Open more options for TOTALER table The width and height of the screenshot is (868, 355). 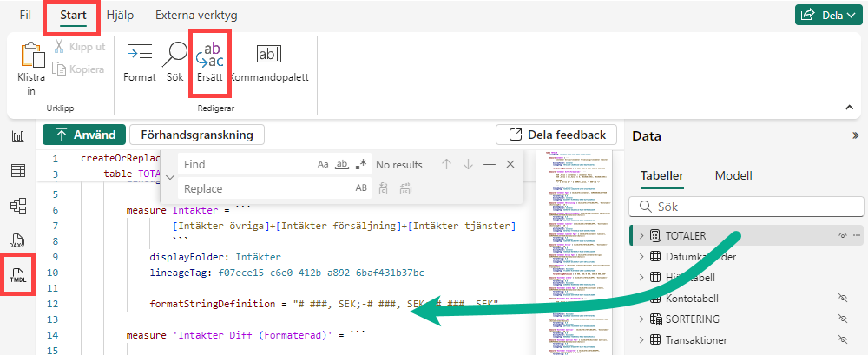point(857,236)
